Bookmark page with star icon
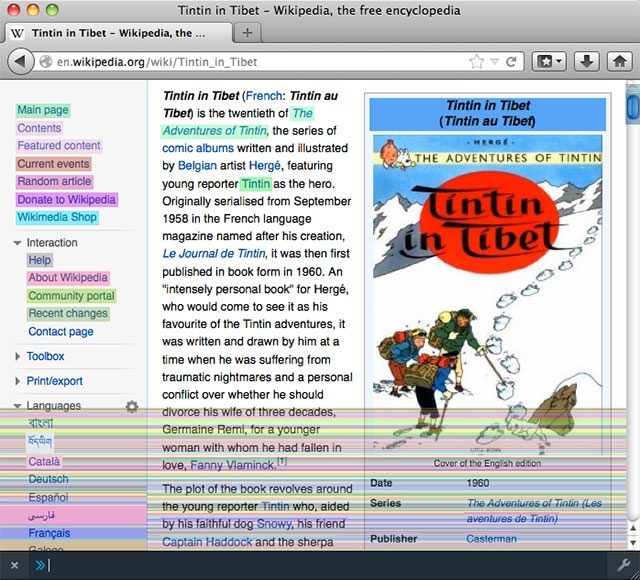The image size is (640, 580). (477, 62)
